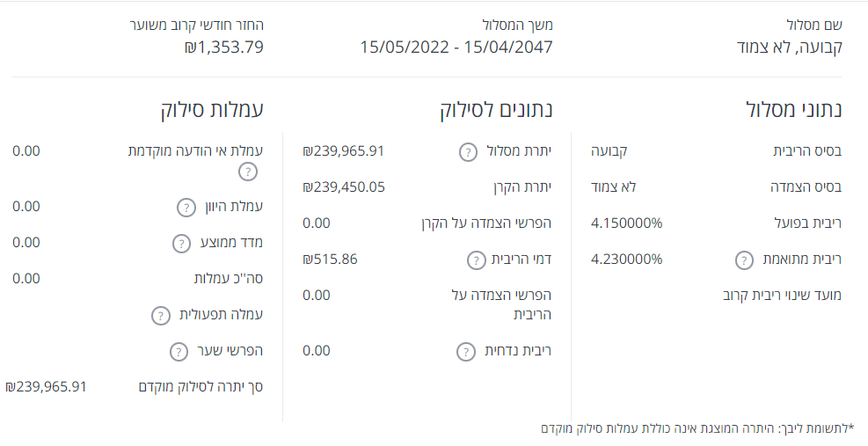Viewport: 868px width, 446px height.
Task: Click the נתוני מסלול section heading
Action: click(793, 110)
